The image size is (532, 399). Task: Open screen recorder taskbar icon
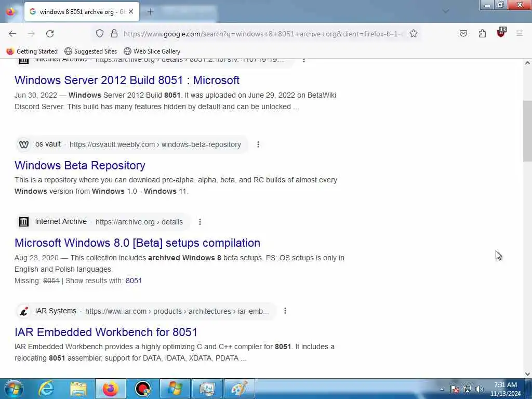point(143,389)
